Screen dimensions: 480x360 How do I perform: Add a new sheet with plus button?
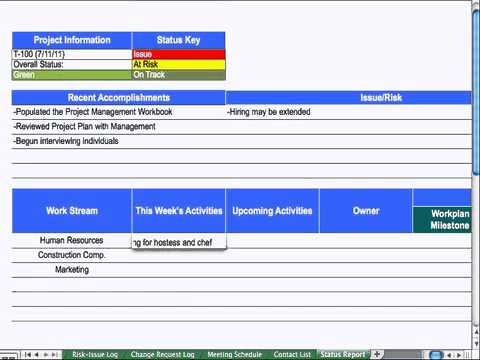coord(377,354)
